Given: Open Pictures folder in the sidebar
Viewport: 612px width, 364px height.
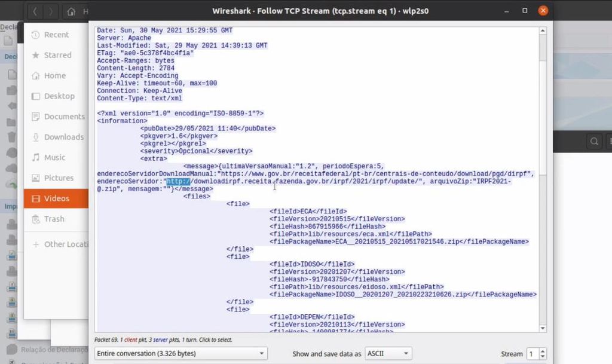Looking at the screenshot, I should pos(56,178).
